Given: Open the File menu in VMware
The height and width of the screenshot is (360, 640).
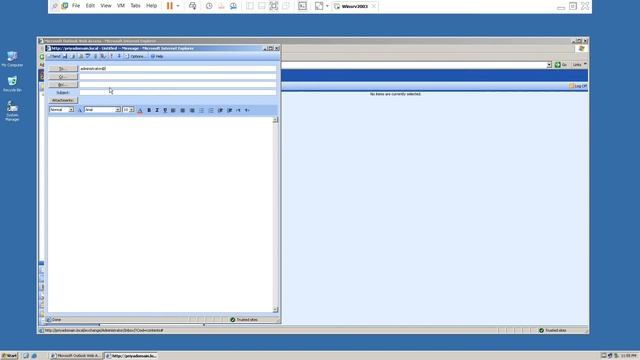Looking at the screenshot, I should (x=76, y=6).
